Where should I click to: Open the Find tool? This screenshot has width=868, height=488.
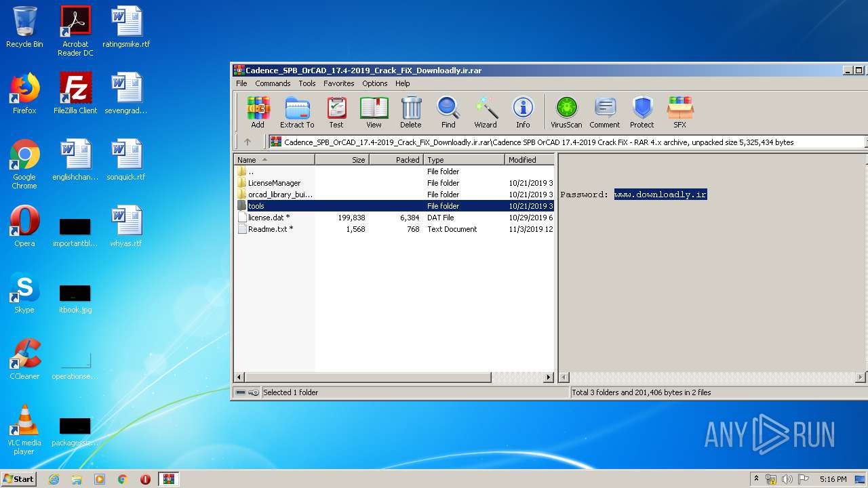(448, 112)
